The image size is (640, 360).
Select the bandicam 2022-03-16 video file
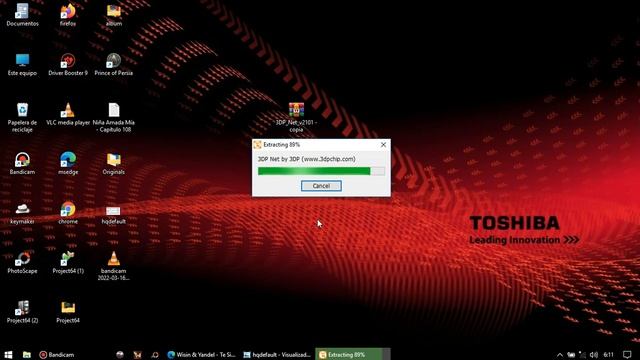[x=113, y=266]
